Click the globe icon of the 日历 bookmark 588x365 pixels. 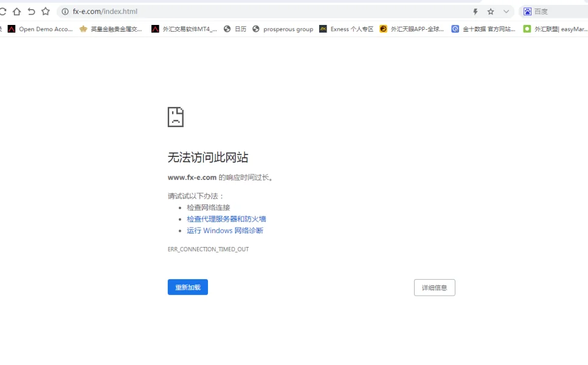[x=226, y=29]
